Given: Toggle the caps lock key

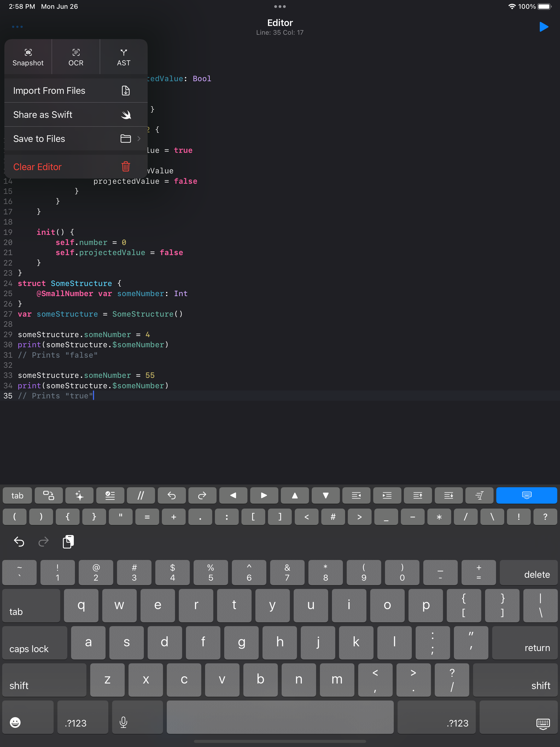Looking at the screenshot, I should pyautogui.click(x=35, y=643).
